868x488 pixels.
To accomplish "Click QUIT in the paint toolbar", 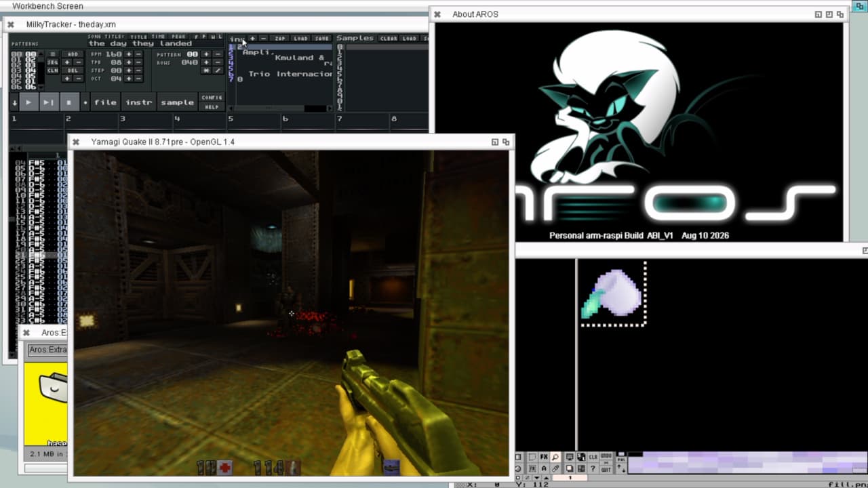I will click(x=606, y=468).
